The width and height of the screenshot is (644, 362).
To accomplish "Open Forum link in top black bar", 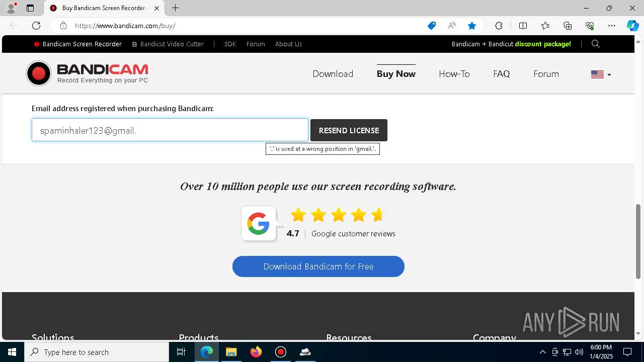I will pyautogui.click(x=256, y=44).
